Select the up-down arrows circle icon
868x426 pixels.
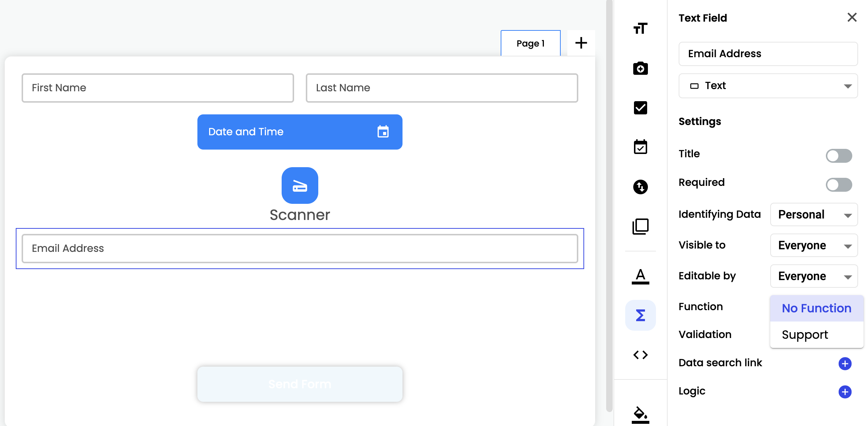(640, 187)
